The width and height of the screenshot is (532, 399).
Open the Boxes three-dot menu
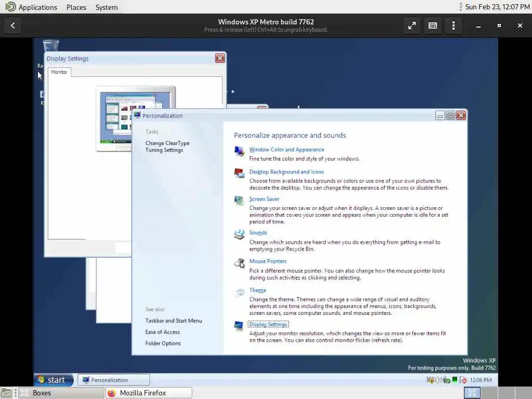pos(454,25)
